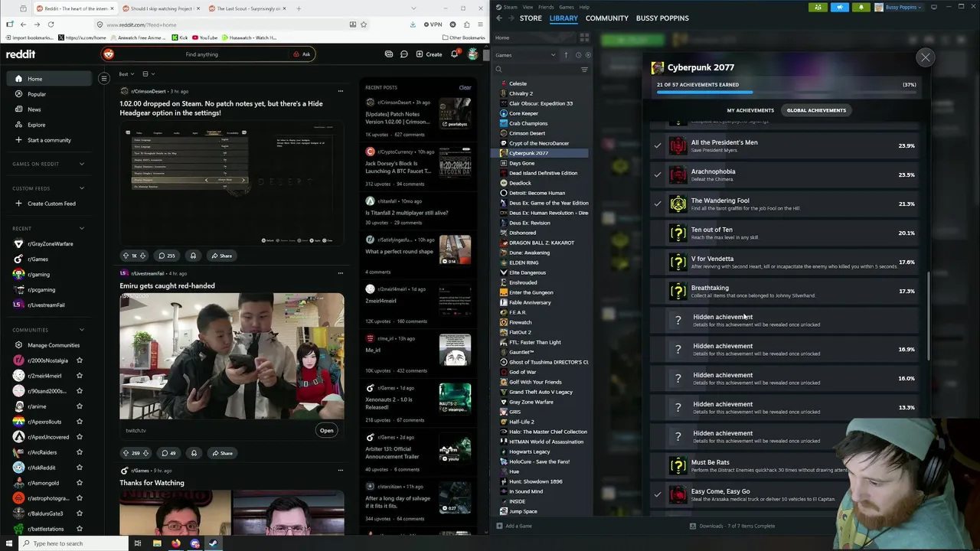Click Start a community

(x=49, y=140)
